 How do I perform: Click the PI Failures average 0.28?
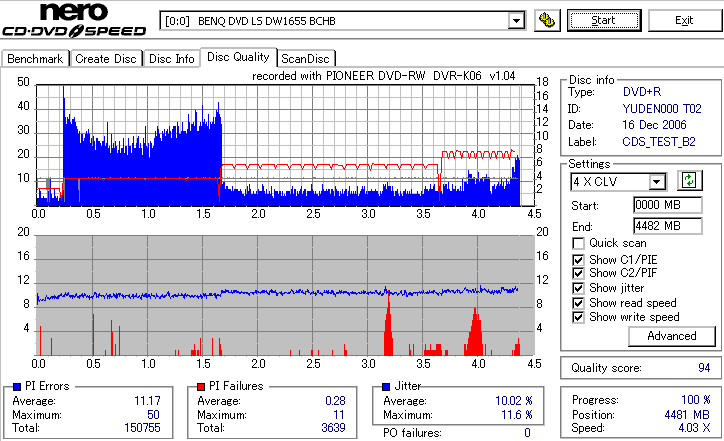pyautogui.click(x=335, y=401)
